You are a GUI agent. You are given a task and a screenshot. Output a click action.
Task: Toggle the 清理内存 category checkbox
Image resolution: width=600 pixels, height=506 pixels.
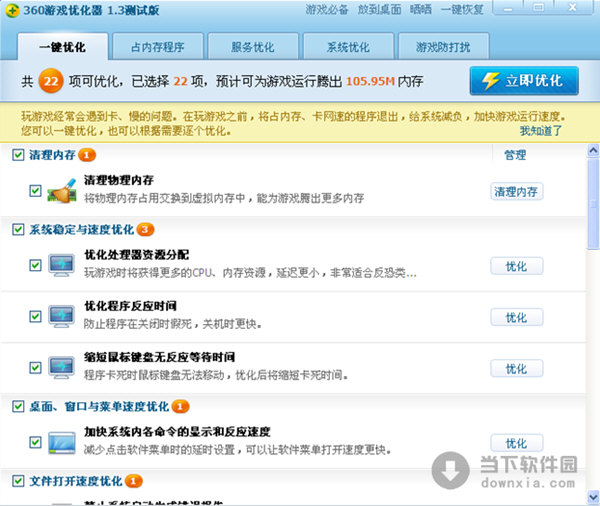(18, 155)
